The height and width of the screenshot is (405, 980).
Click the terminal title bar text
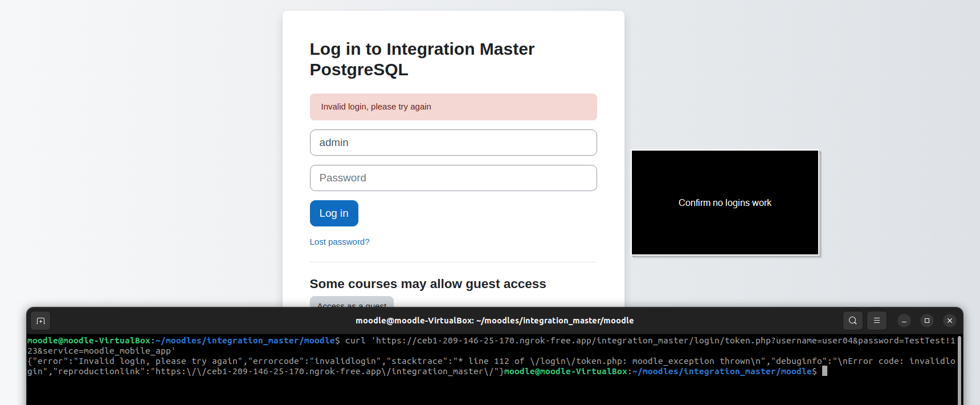point(495,321)
